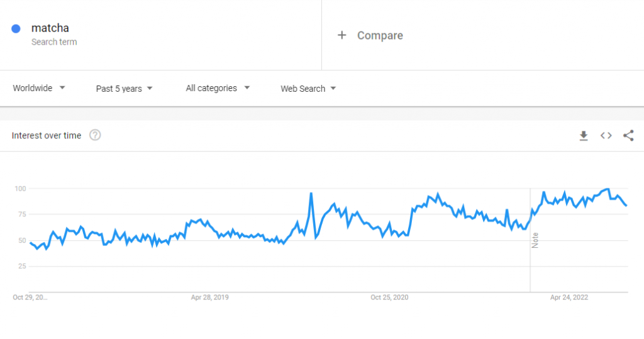The height and width of the screenshot is (339, 644).
Task: Change the Web Search type dropdown
Action: pos(308,89)
